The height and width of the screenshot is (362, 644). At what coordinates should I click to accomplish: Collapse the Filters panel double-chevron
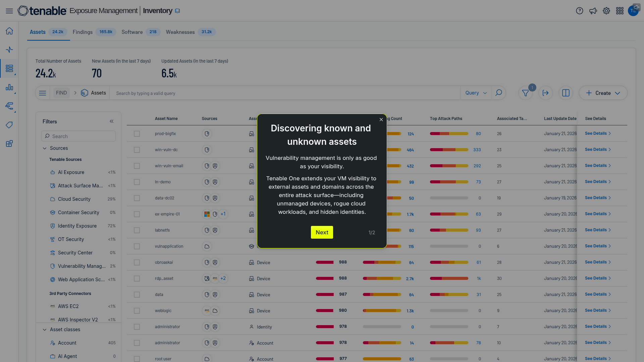pos(112,121)
